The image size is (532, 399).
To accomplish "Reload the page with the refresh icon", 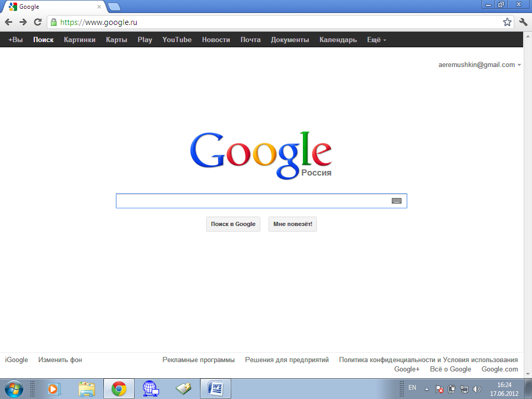I will [37, 22].
